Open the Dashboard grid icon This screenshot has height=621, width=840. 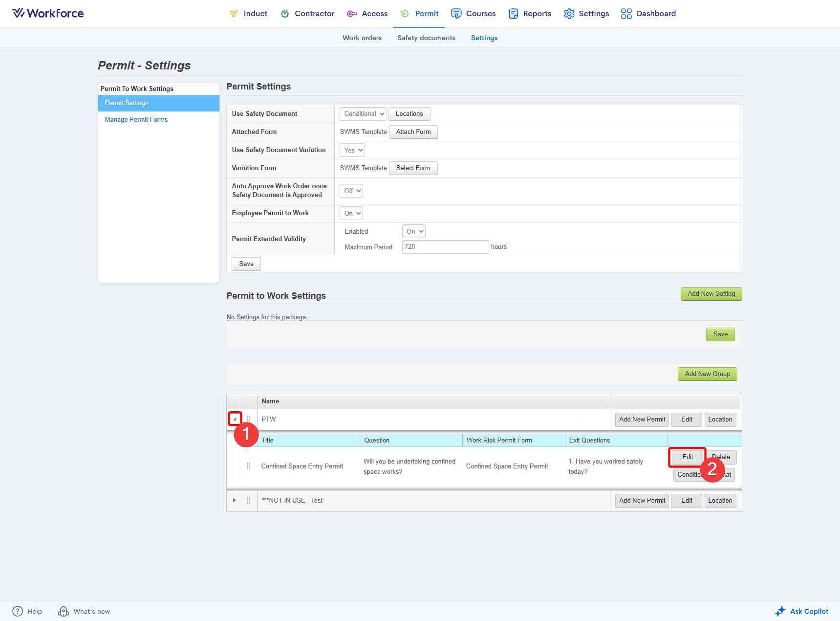point(626,14)
